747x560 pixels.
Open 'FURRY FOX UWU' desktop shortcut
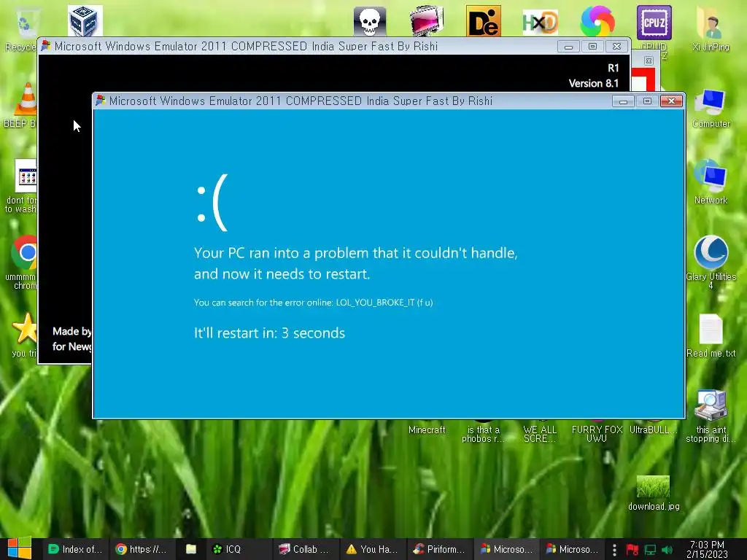click(597, 432)
